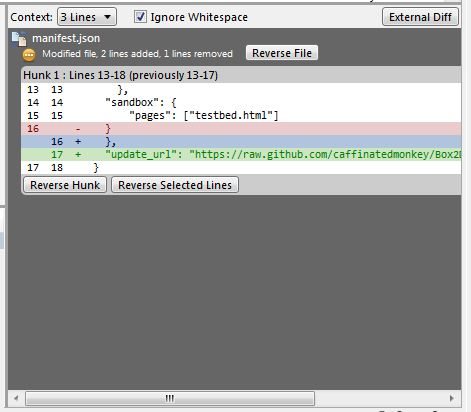Image resolution: width=471 pixels, height=412 pixels.
Task: Open the Context lines dropdown
Action: [x=87, y=17]
